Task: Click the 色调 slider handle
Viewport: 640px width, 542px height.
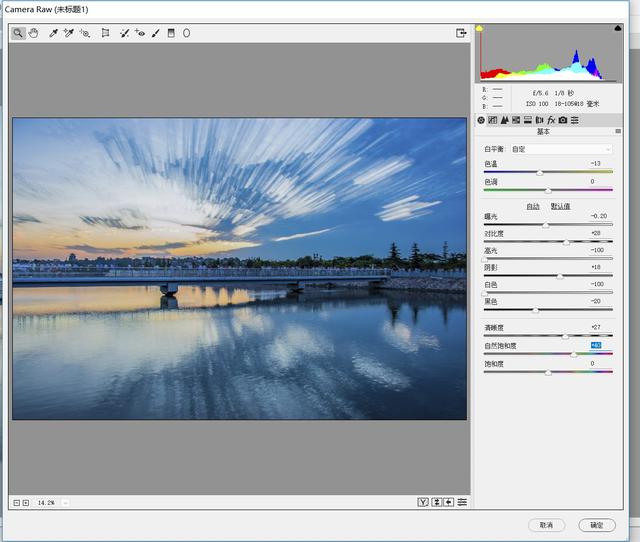Action: click(x=548, y=191)
